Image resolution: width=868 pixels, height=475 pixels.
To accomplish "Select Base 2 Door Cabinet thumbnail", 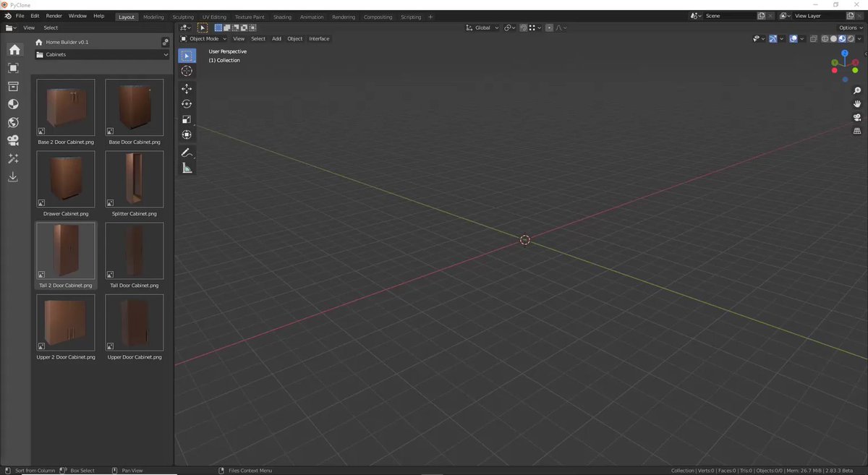I will [x=66, y=108].
